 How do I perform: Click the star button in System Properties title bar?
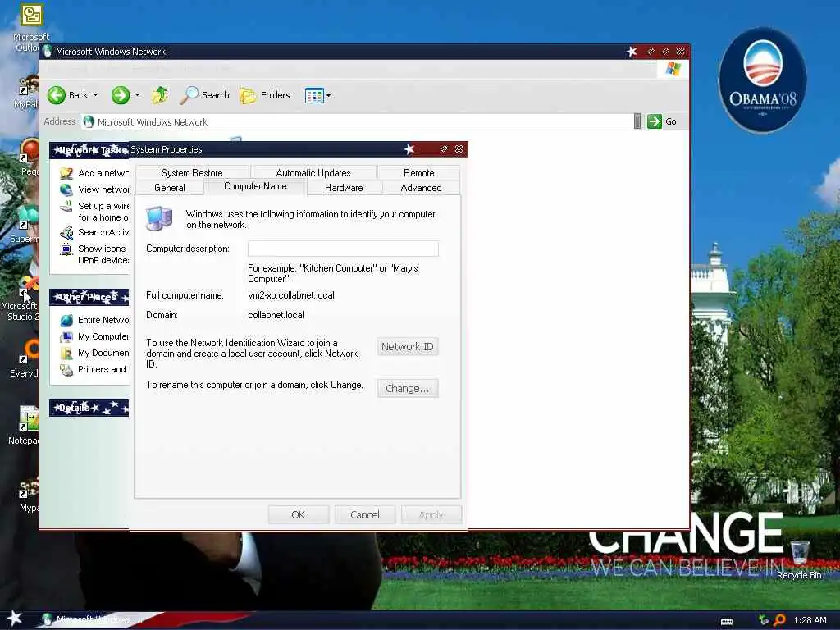click(x=409, y=149)
